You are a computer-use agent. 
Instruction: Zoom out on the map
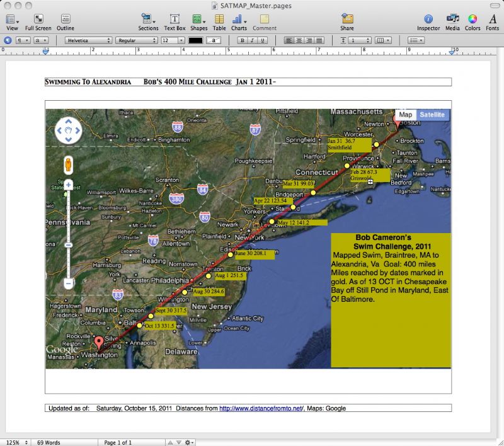tap(68, 283)
